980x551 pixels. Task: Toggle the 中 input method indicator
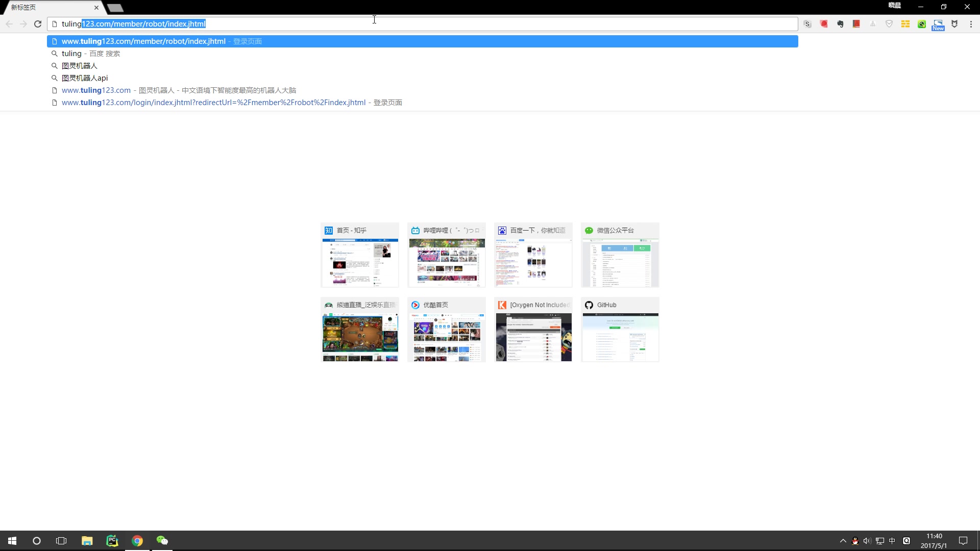892,541
